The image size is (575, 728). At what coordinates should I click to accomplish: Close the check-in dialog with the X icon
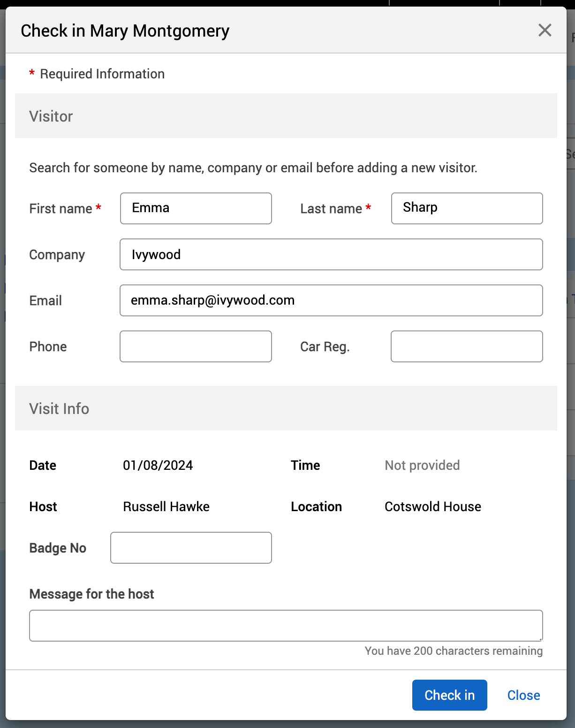(545, 31)
